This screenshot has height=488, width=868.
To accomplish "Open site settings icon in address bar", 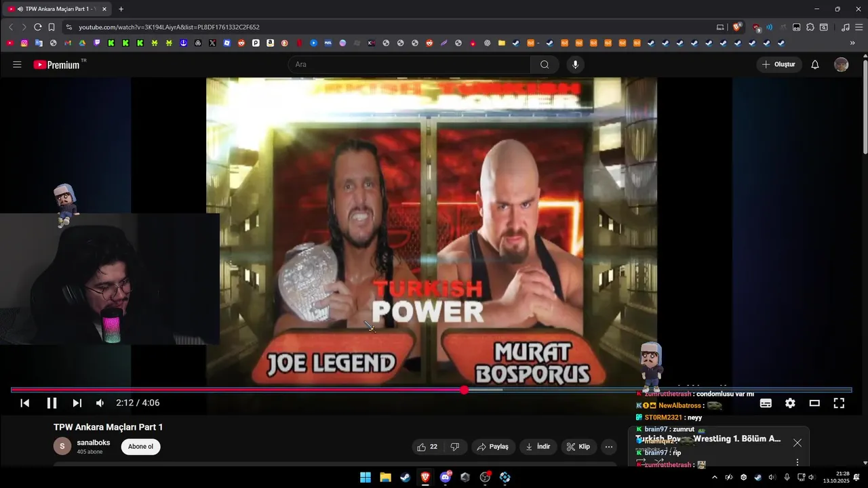I will [x=68, y=27].
